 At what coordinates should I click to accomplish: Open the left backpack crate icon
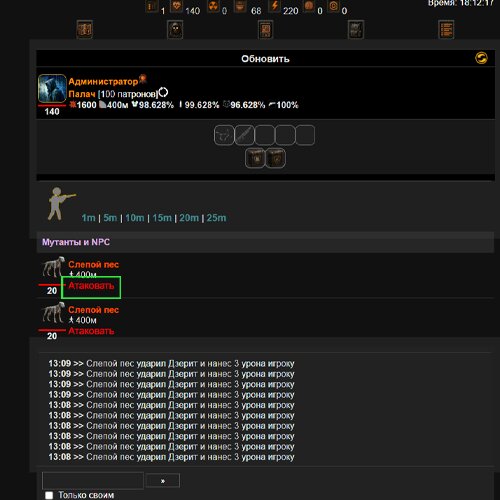[x=255, y=158]
